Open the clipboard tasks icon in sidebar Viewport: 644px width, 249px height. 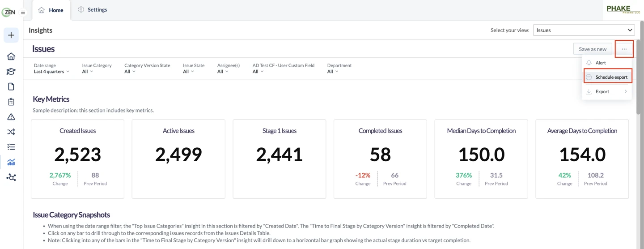point(11,102)
